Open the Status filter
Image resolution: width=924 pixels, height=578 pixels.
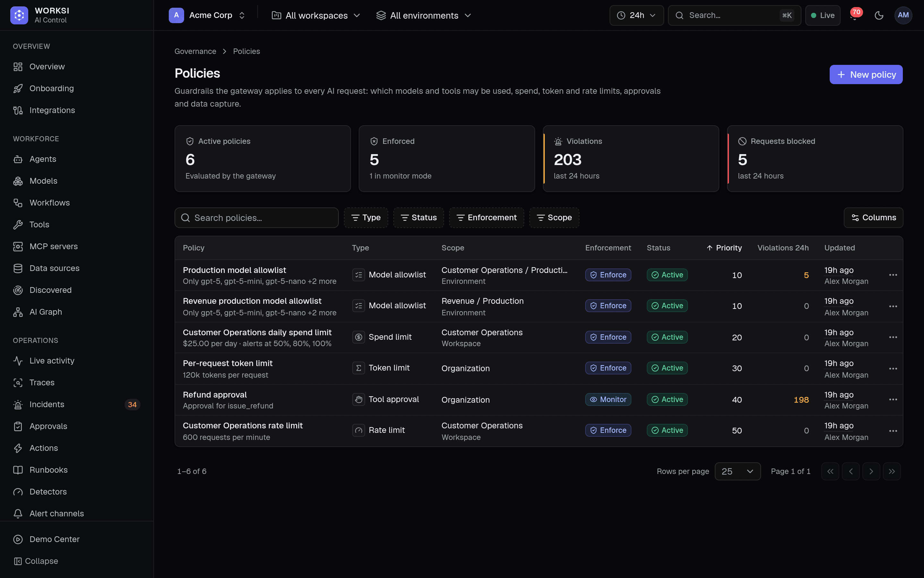(x=418, y=217)
